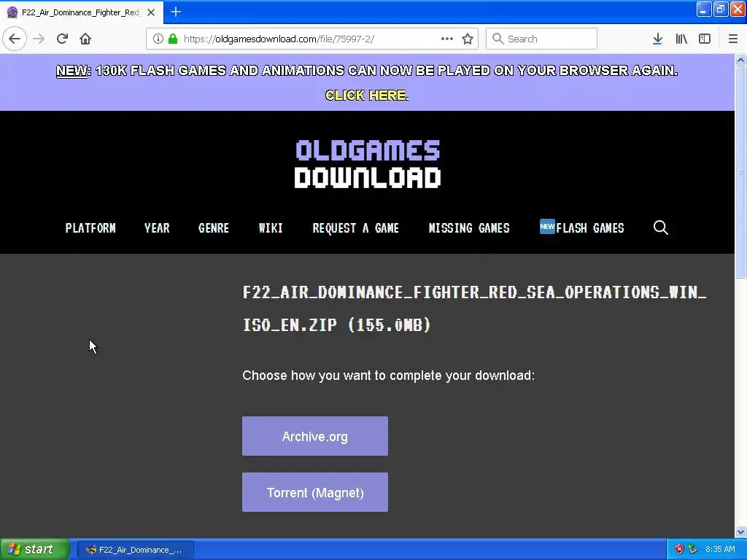View the green padlock connection details

pos(173,39)
